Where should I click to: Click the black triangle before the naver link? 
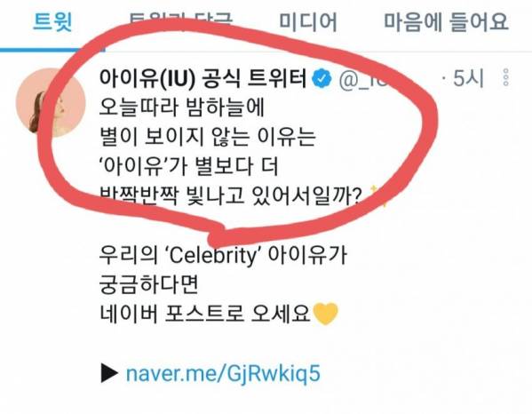point(109,373)
